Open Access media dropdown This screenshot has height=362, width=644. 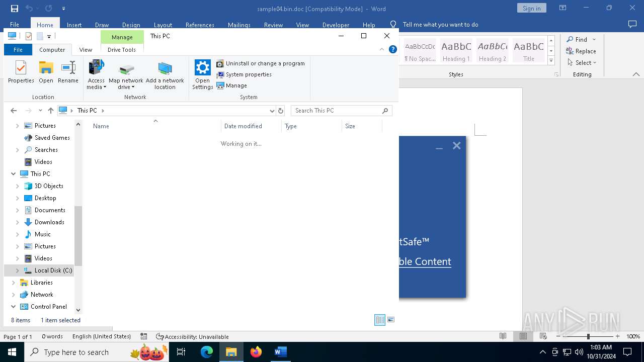click(96, 74)
